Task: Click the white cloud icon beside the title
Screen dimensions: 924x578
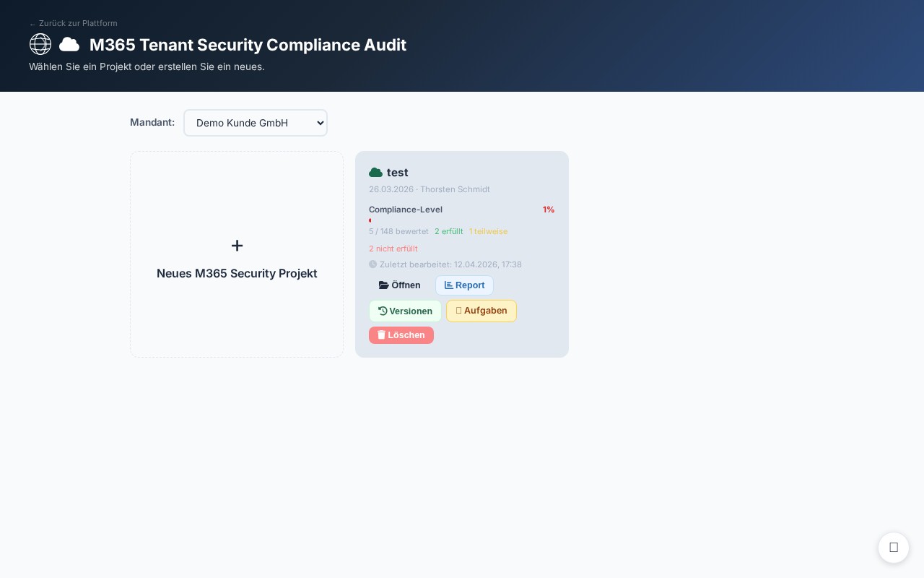Action: [x=69, y=45]
